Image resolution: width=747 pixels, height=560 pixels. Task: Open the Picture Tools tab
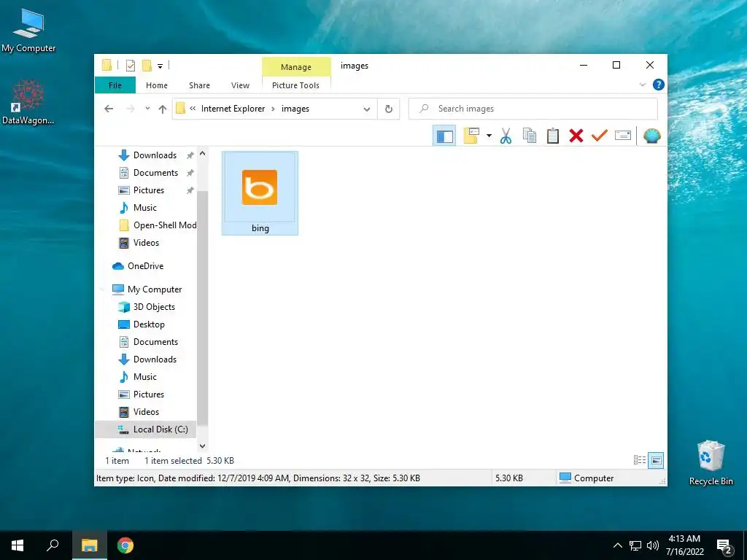(296, 85)
